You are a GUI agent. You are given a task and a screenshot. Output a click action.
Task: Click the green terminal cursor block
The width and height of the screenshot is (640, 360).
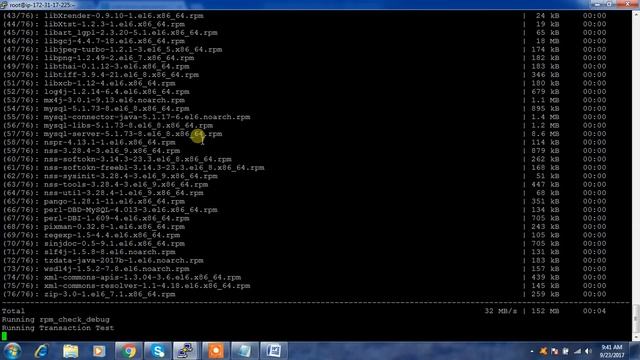tap(4, 336)
